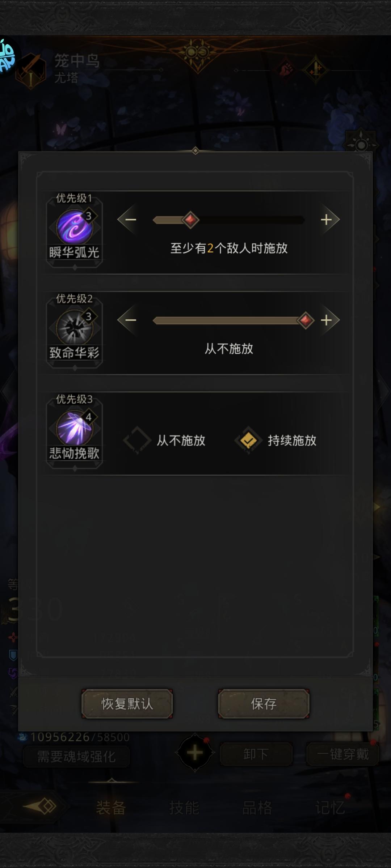The width and height of the screenshot is (391, 868).
Task: Click 恢复默认 to restore defaults
Action: (127, 703)
